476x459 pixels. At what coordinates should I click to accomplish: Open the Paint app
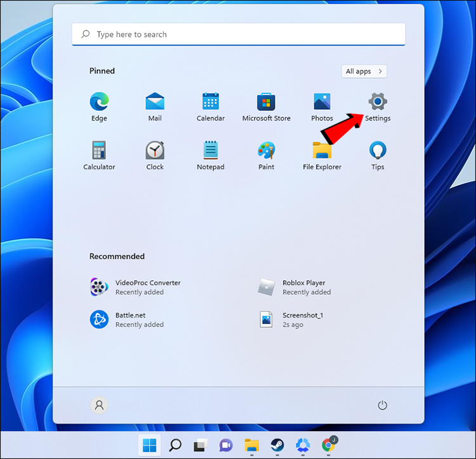pyautogui.click(x=266, y=155)
